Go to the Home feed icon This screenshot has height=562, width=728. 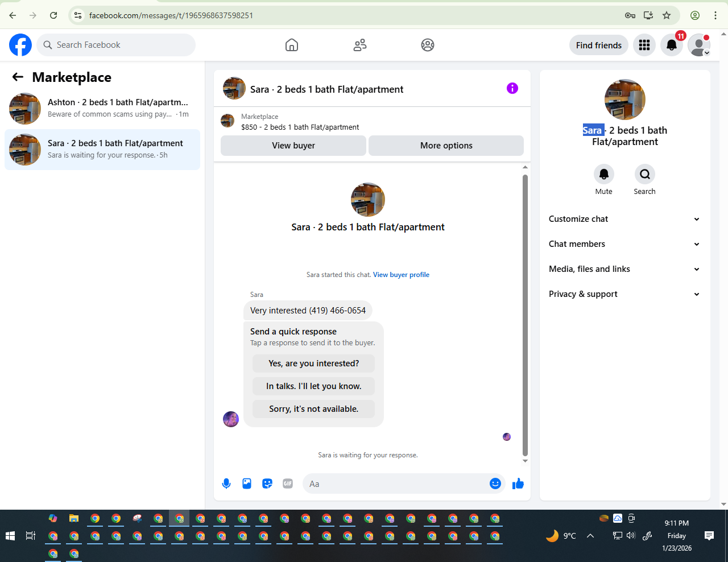click(x=292, y=45)
